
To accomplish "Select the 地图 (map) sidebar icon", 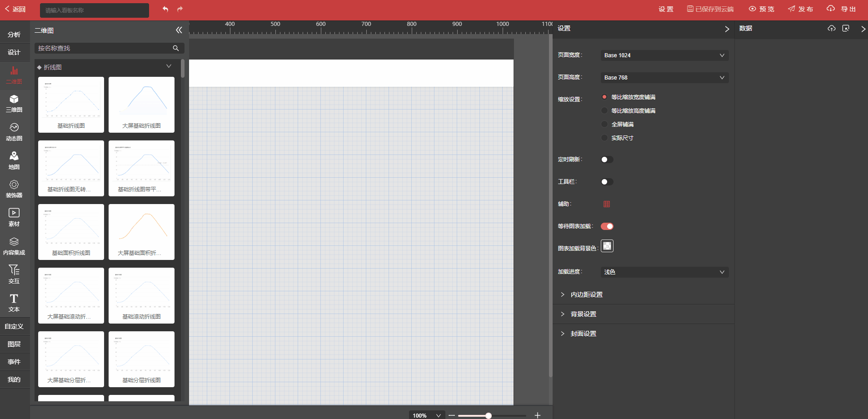I will click(14, 160).
